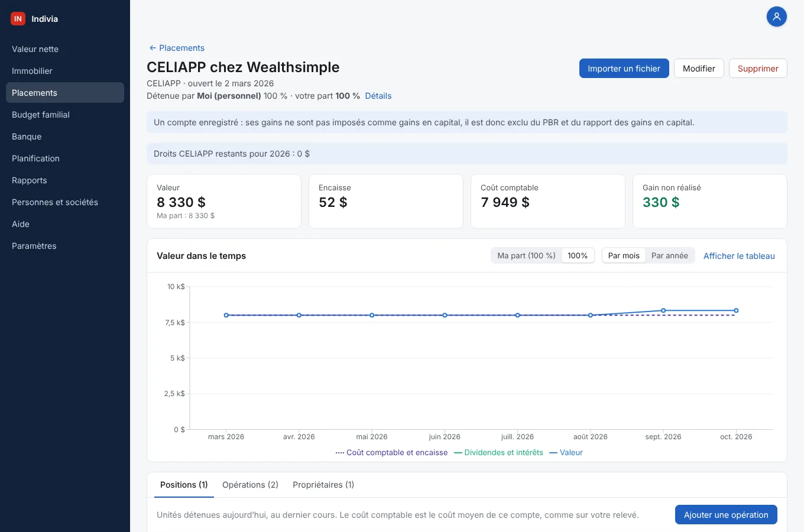Open Planification from the sidebar
Viewport: 804px width, 532px height.
coord(65,158)
